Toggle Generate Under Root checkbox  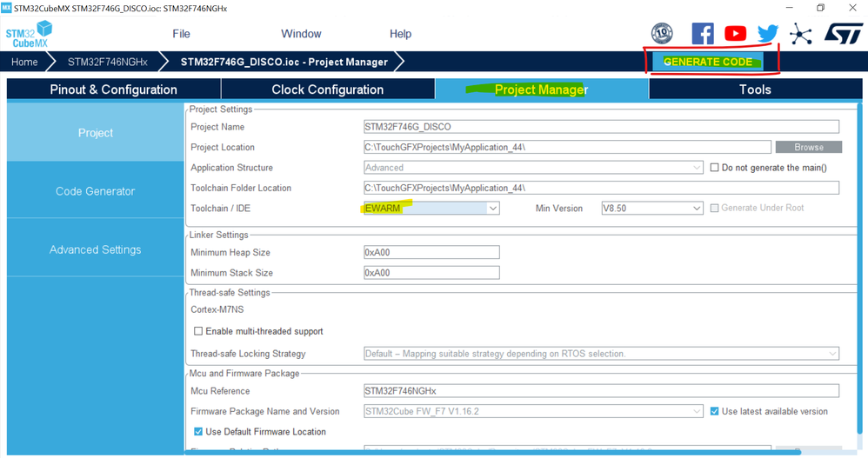(x=715, y=208)
